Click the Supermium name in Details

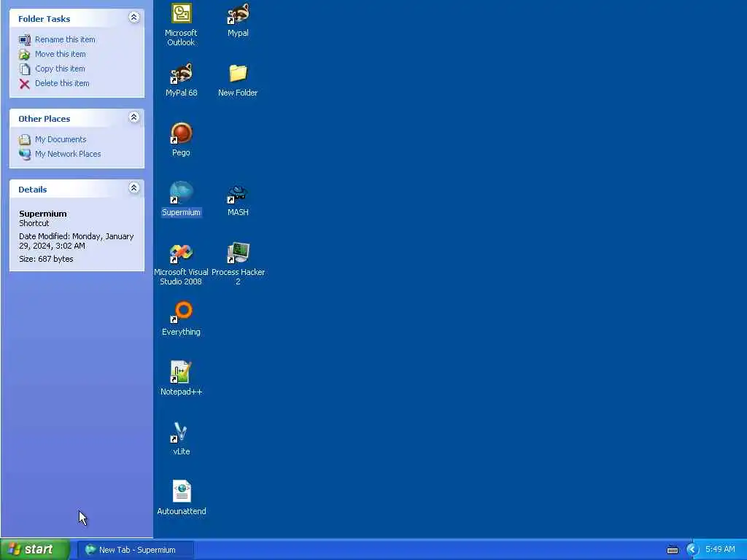point(43,214)
